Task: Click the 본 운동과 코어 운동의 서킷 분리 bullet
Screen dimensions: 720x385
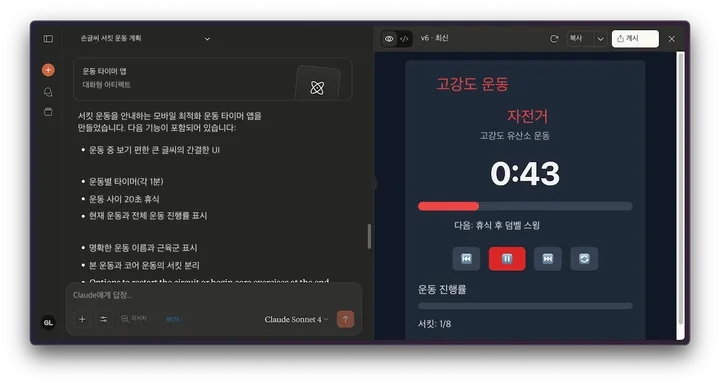Action: click(144, 266)
